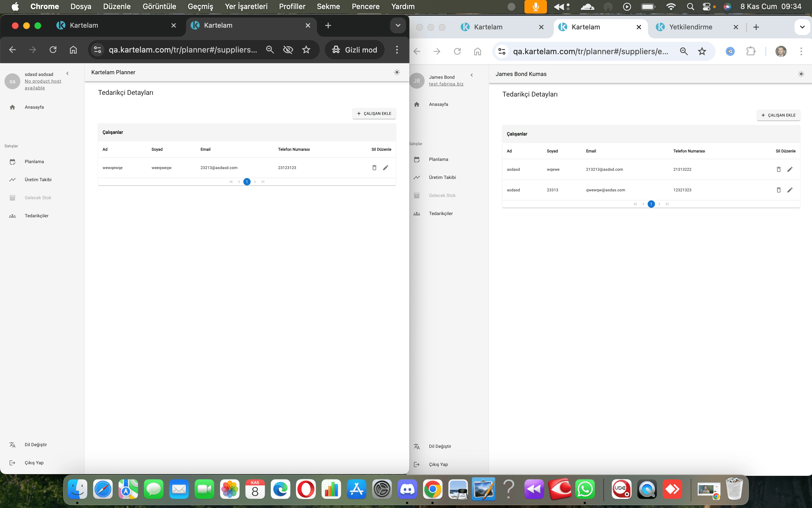Open the zoom magnifier icon in right address bar
This screenshot has width=812, height=508.
coord(683,51)
